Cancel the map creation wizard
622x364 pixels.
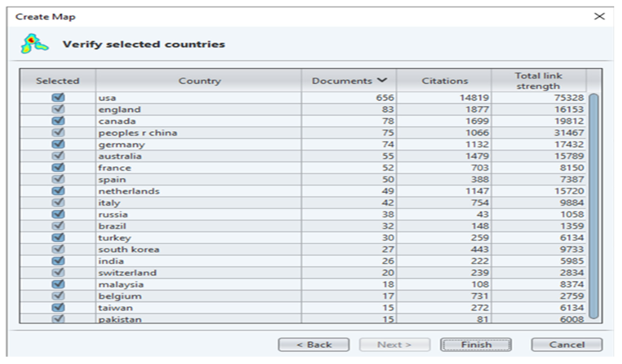[567, 344]
